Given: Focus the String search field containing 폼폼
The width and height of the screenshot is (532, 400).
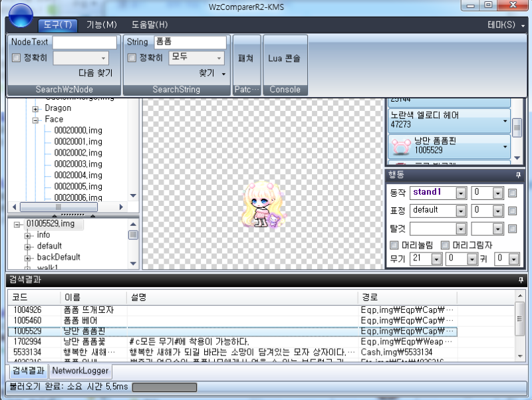Looking at the screenshot, I should (x=190, y=42).
